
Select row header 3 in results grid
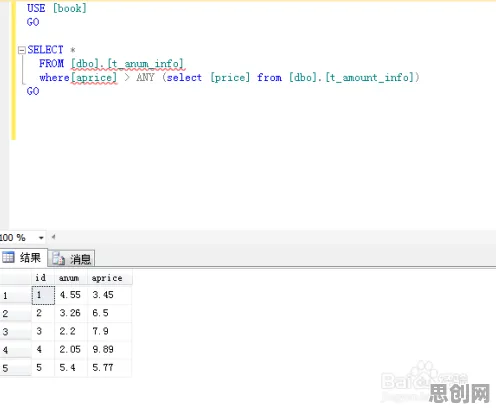tap(16, 331)
